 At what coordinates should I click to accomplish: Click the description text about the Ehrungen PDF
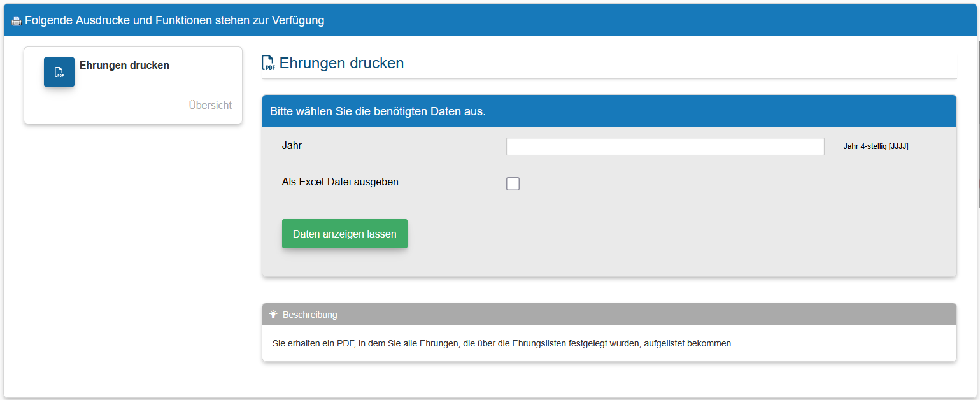[502, 343]
